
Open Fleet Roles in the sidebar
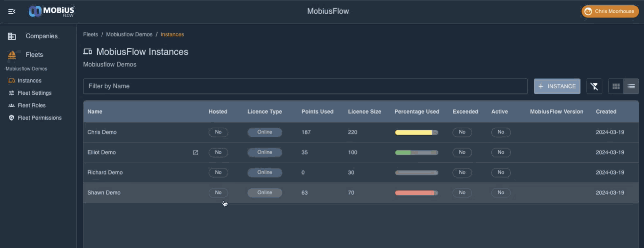tap(32, 105)
